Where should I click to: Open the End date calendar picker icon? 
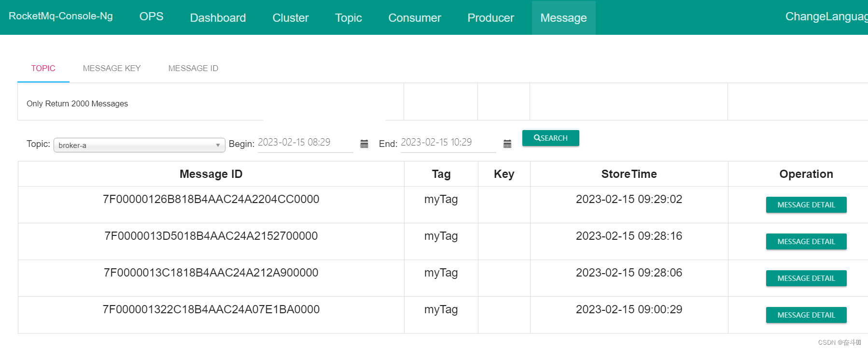click(x=507, y=144)
